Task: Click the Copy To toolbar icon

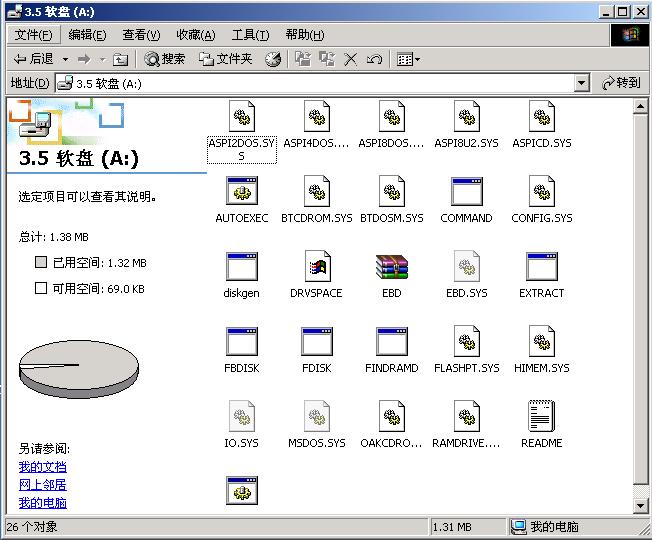Action: pyautogui.click(x=327, y=59)
